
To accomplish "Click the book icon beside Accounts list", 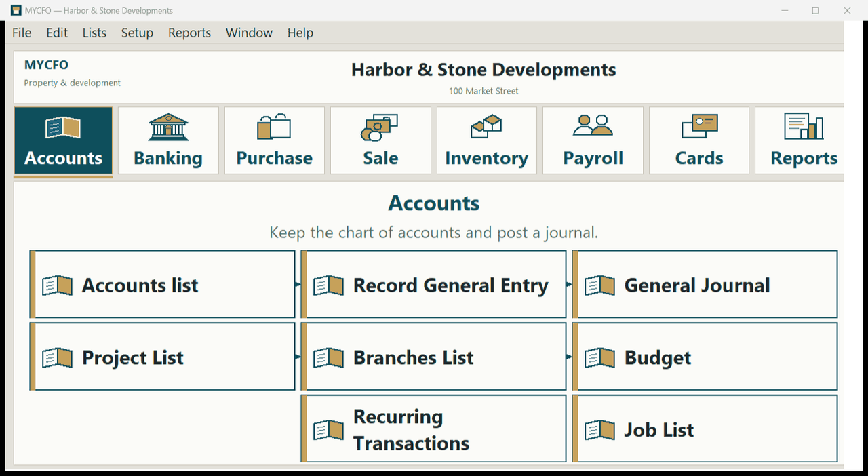I will tap(58, 285).
